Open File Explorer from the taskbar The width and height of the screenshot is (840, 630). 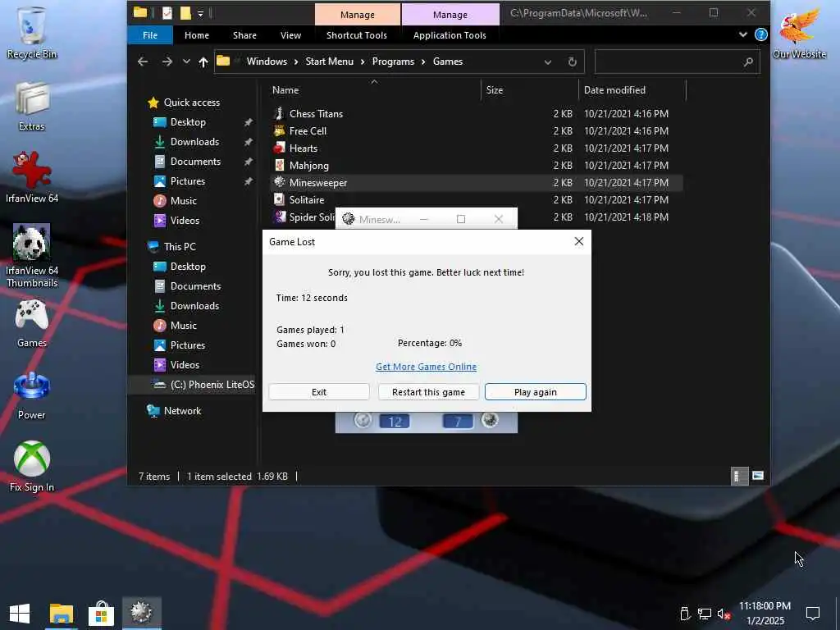coord(61,614)
